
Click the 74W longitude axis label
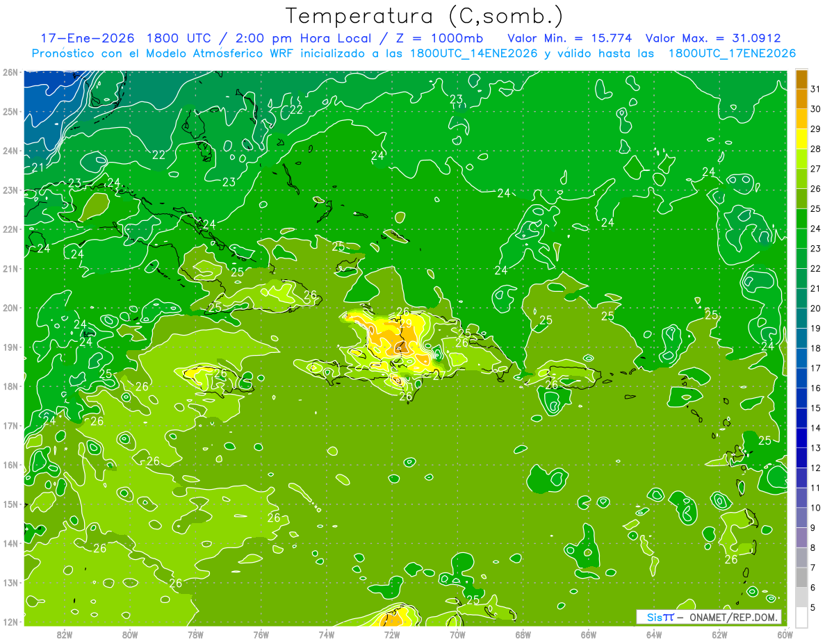(327, 634)
